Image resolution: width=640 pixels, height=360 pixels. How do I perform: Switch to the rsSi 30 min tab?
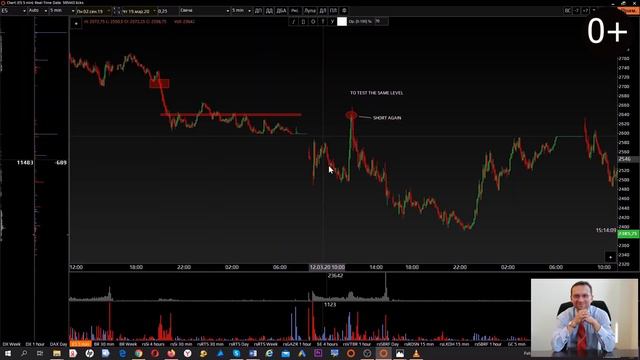click(x=181, y=344)
